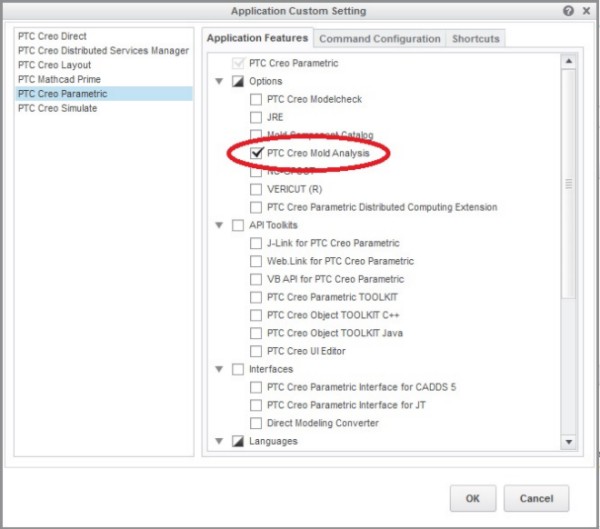Select PTC Creo Parametric in left list
This screenshot has width=600, height=529.
pyautogui.click(x=104, y=94)
